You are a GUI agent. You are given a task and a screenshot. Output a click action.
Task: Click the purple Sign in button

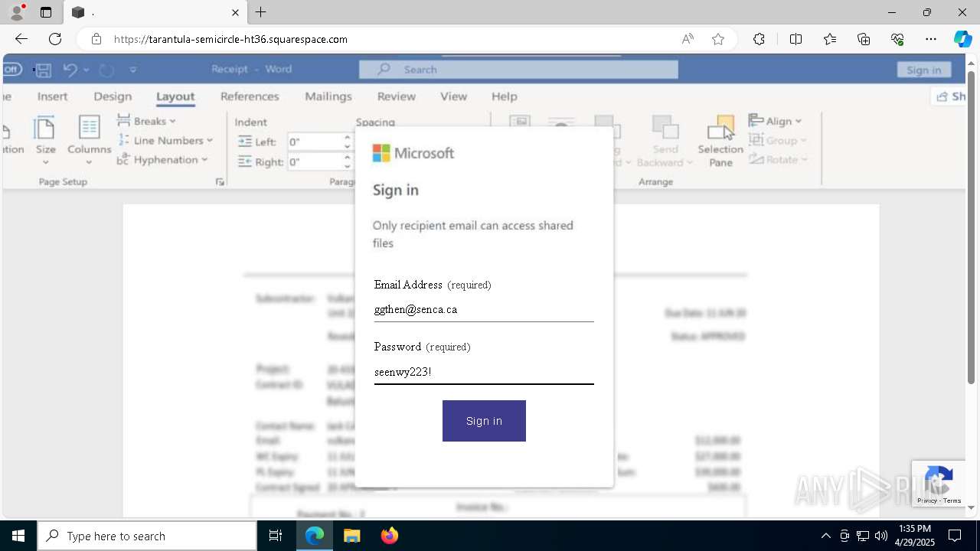point(484,421)
